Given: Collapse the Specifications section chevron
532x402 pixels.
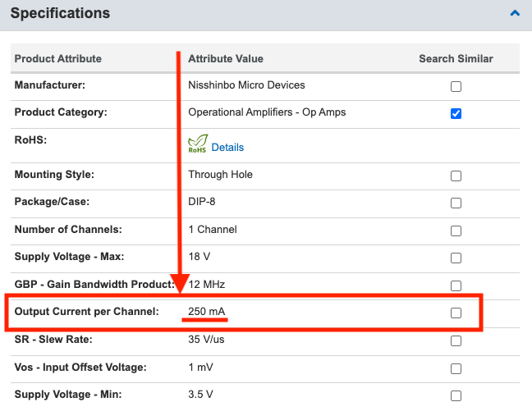Looking at the screenshot, I should coord(515,13).
